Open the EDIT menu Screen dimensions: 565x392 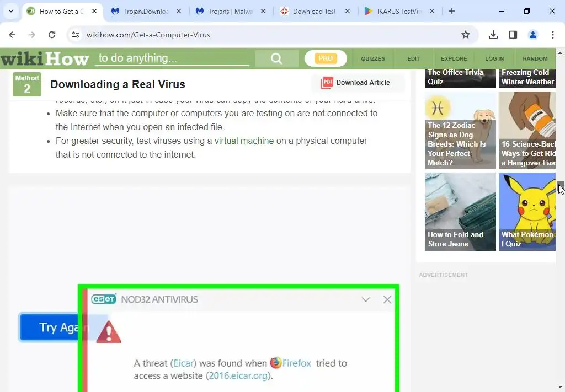[x=413, y=58]
